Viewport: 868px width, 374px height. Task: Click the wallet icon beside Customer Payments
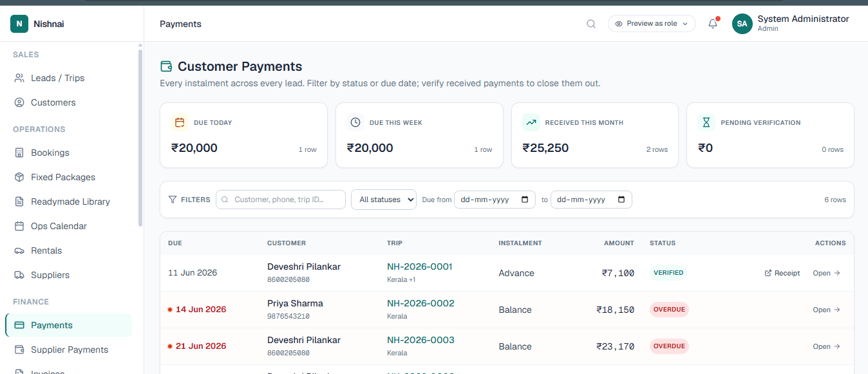[166, 66]
